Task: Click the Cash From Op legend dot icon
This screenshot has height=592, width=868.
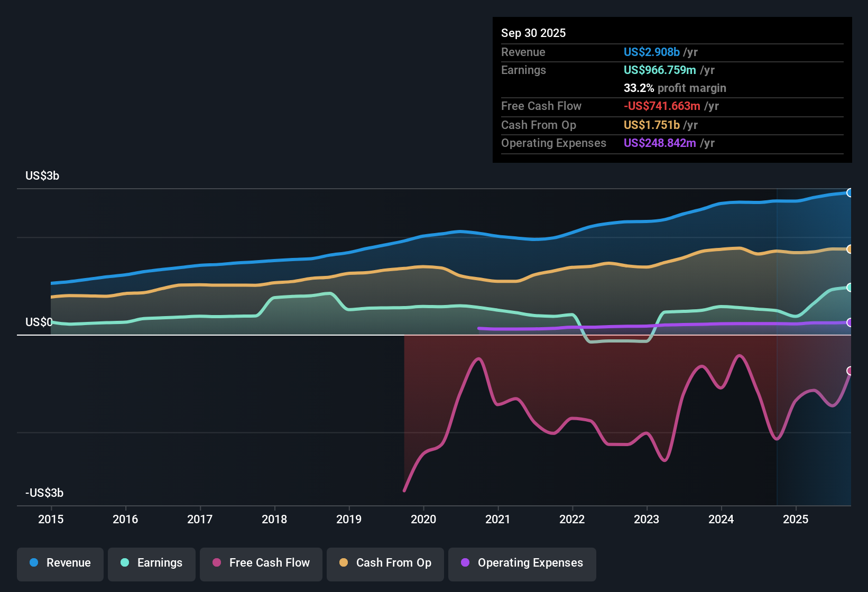Action: 343,563
